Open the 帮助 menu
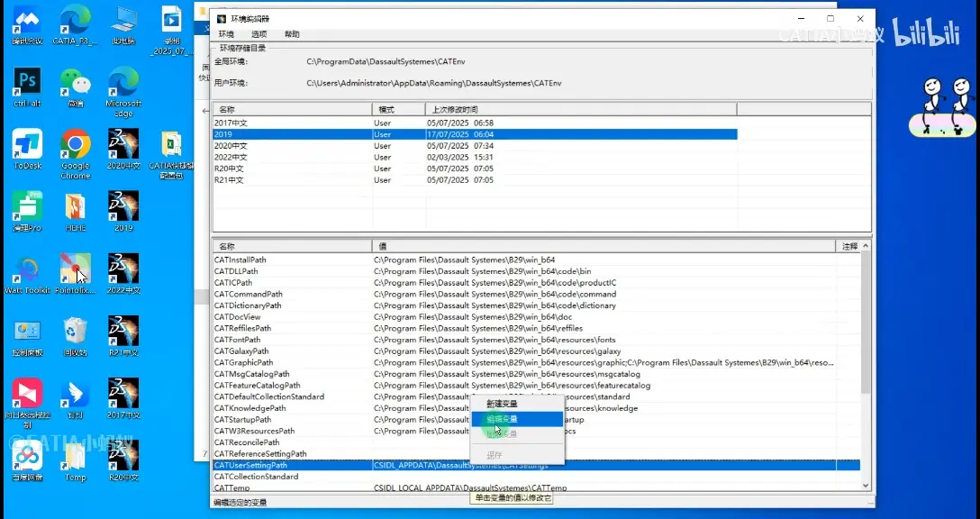Screen dimensions: 980x519 (x=292, y=34)
